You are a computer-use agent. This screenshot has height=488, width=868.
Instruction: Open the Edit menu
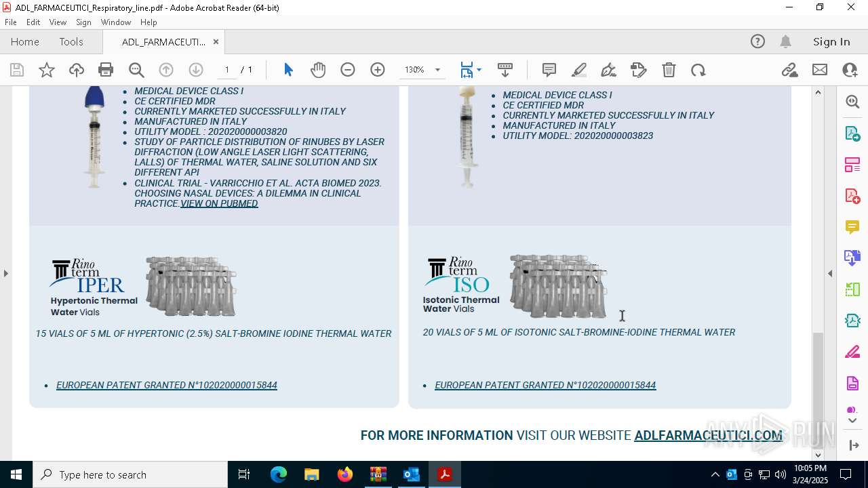tap(33, 22)
